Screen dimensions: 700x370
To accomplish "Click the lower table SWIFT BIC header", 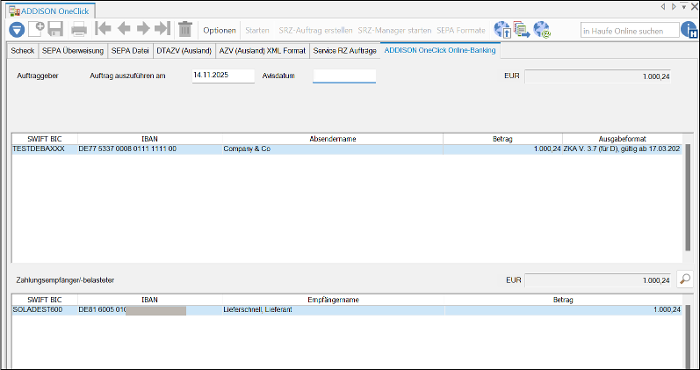I will [x=45, y=299].
